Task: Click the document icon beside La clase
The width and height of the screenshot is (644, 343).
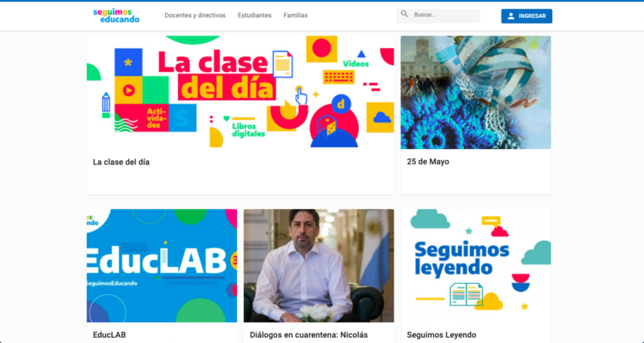Action: pos(282,64)
